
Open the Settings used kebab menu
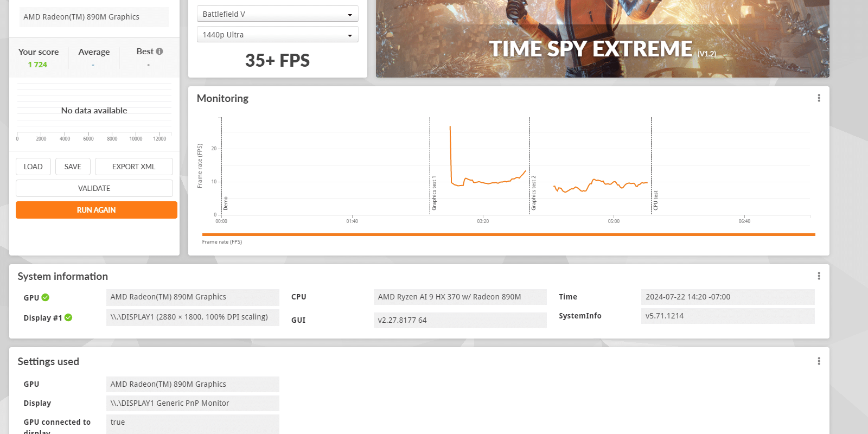click(819, 361)
